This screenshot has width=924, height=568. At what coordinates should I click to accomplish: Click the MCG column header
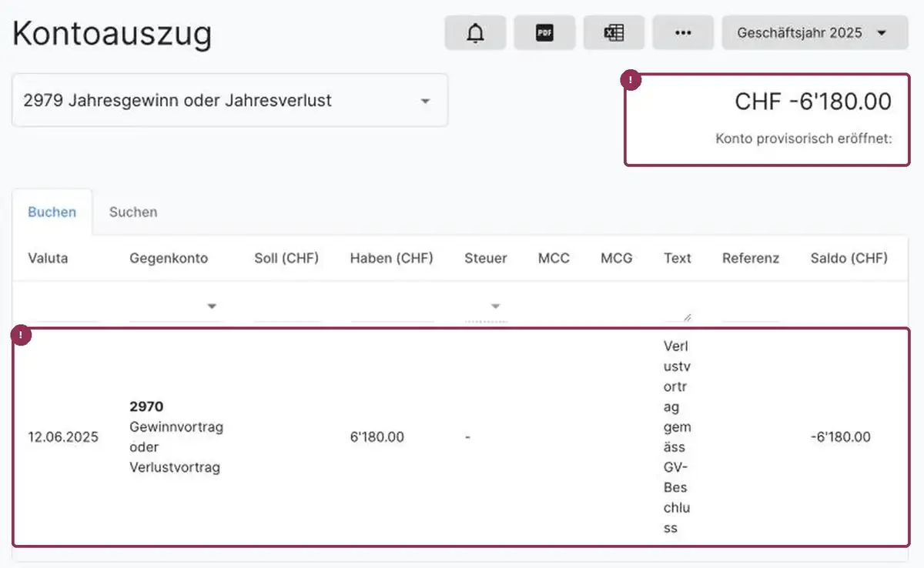[617, 259]
